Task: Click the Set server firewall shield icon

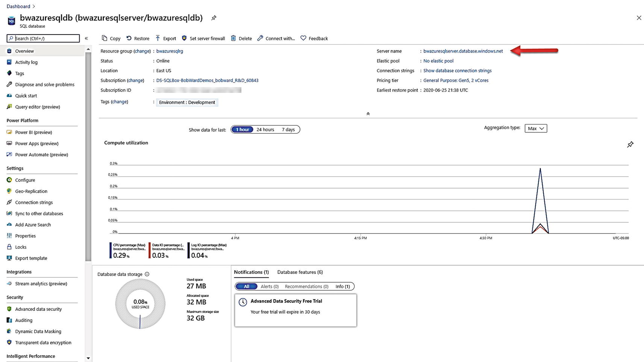Action: point(184,38)
